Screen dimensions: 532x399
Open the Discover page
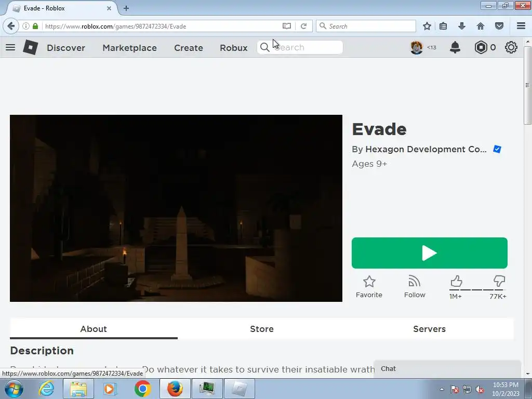click(66, 48)
